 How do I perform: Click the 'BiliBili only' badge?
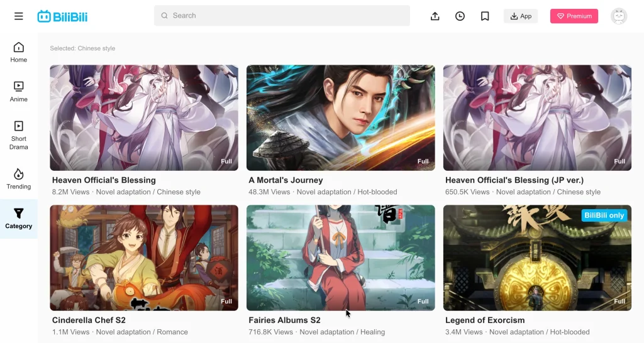pos(604,215)
